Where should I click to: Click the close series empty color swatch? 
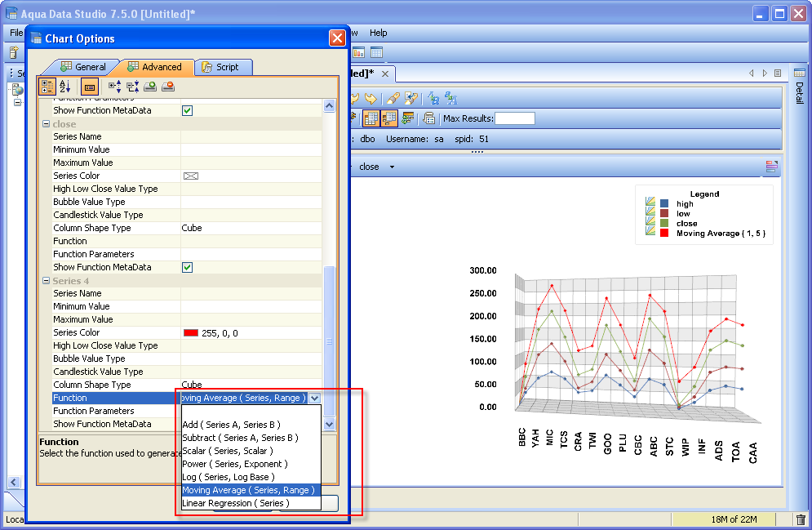[191, 176]
